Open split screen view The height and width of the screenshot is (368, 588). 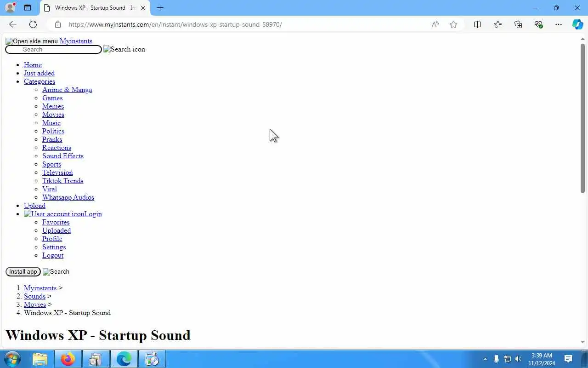(x=478, y=24)
